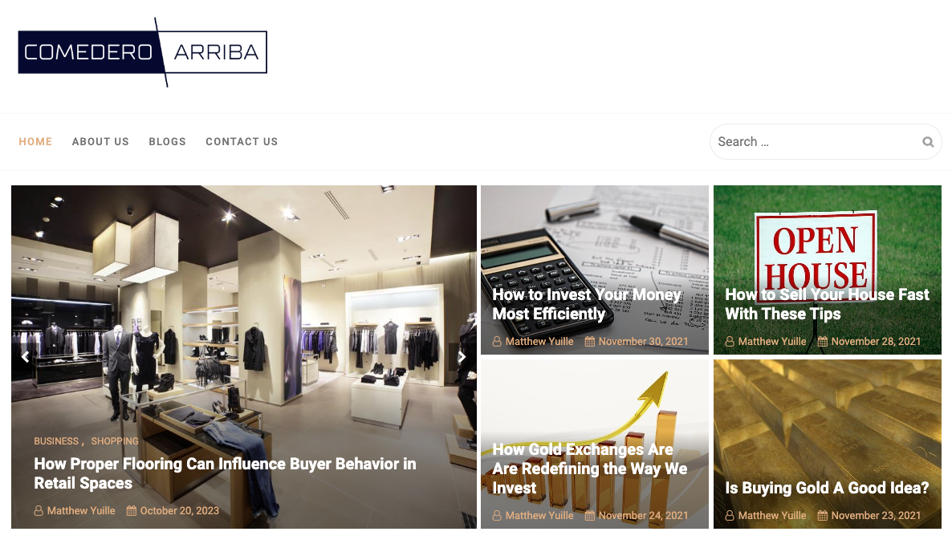This screenshot has height=560, width=952.
Task: Advance to next slide arrow
Action: (462, 357)
